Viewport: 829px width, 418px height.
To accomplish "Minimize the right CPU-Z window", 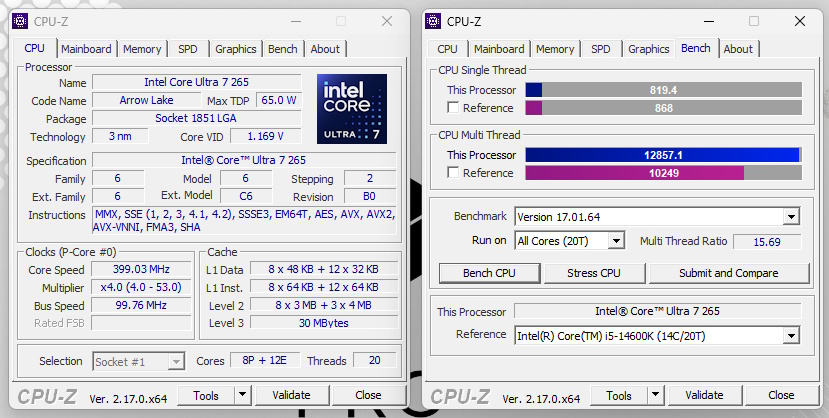I will click(x=708, y=21).
